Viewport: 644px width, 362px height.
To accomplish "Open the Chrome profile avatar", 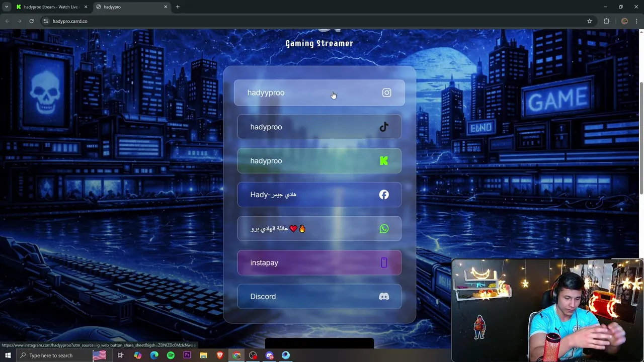I will 624,21.
